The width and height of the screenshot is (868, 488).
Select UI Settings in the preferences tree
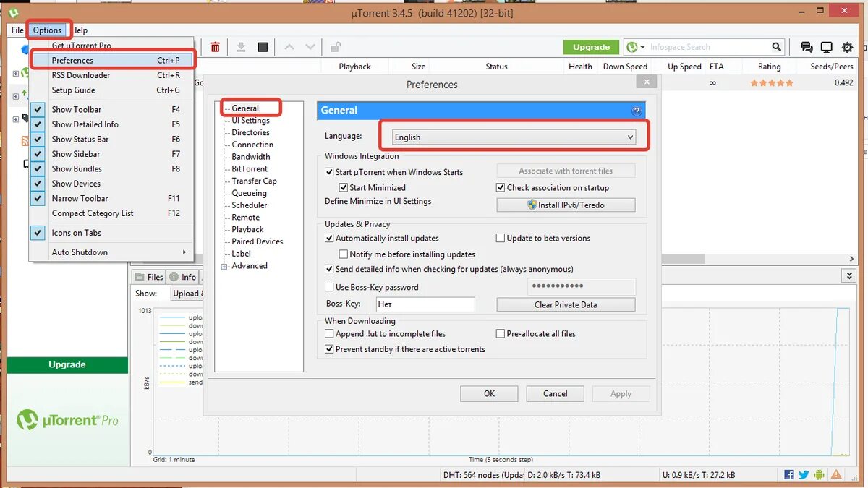(250, 121)
